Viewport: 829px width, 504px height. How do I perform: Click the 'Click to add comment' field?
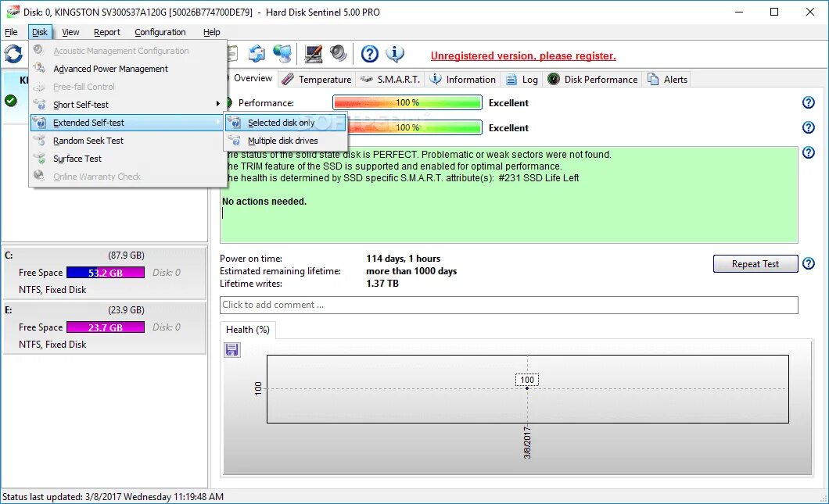tap(508, 305)
